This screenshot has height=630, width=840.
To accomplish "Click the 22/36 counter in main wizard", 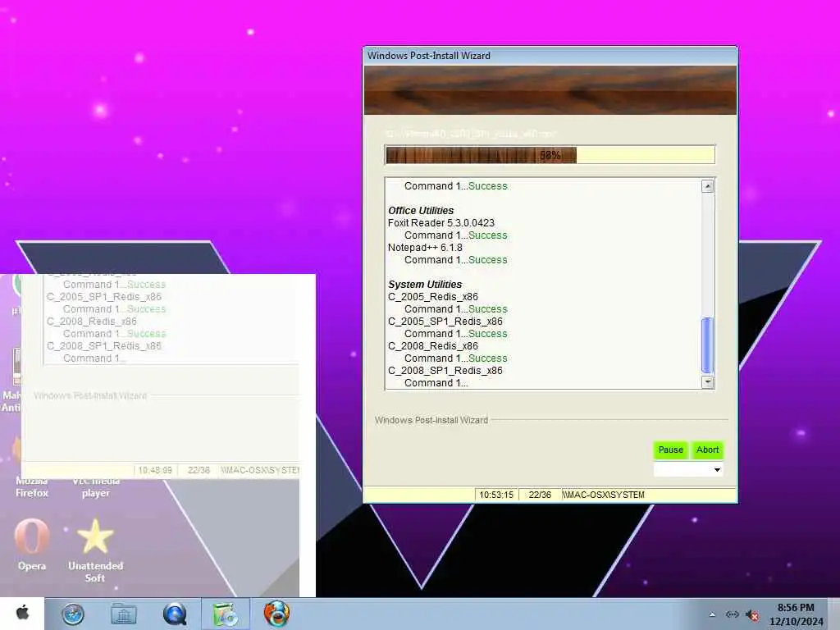I will coord(540,495).
